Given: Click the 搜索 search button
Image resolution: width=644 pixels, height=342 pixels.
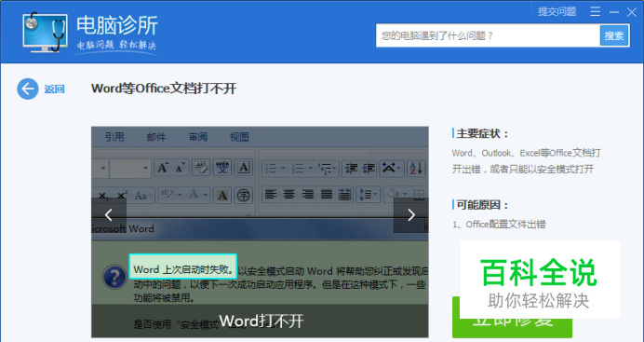Looking at the screenshot, I should coord(614,35).
